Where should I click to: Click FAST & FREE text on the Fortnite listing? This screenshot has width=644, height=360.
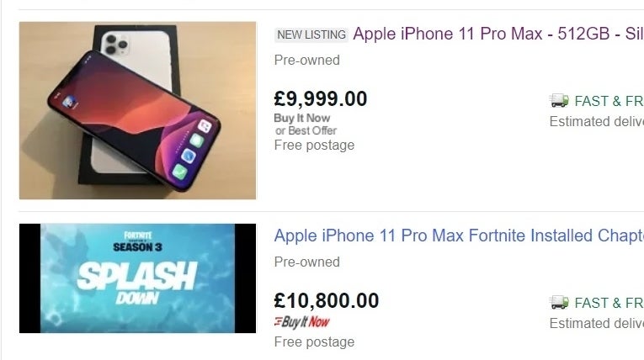609,303
